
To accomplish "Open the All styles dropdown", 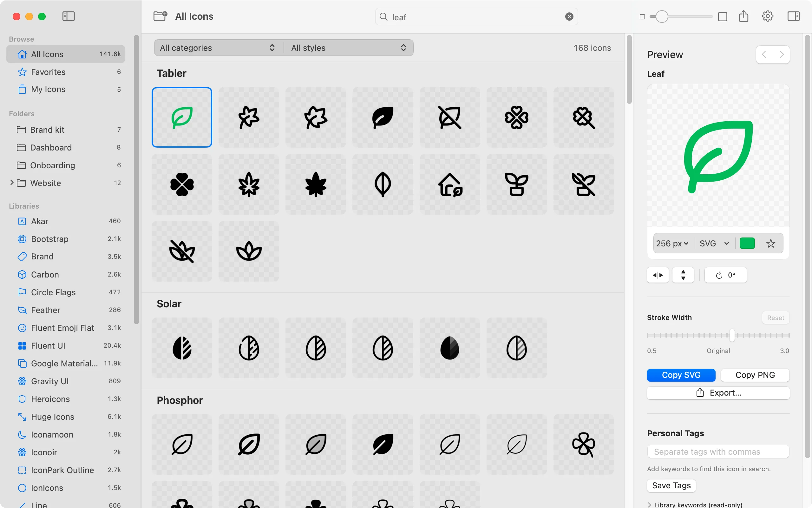I will (x=349, y=48).
